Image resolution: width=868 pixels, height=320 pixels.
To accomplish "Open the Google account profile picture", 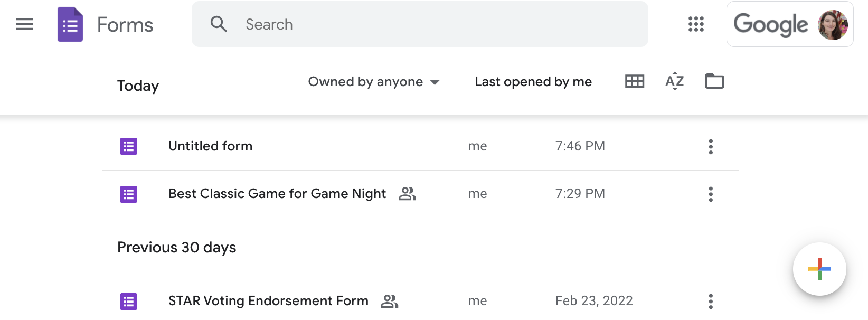I will tap(833, 24).
